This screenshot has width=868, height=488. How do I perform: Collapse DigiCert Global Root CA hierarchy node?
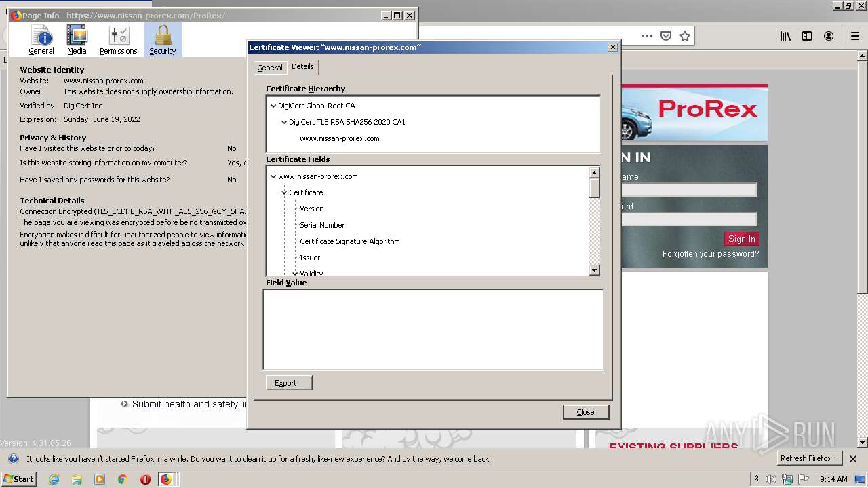(273, 106)
